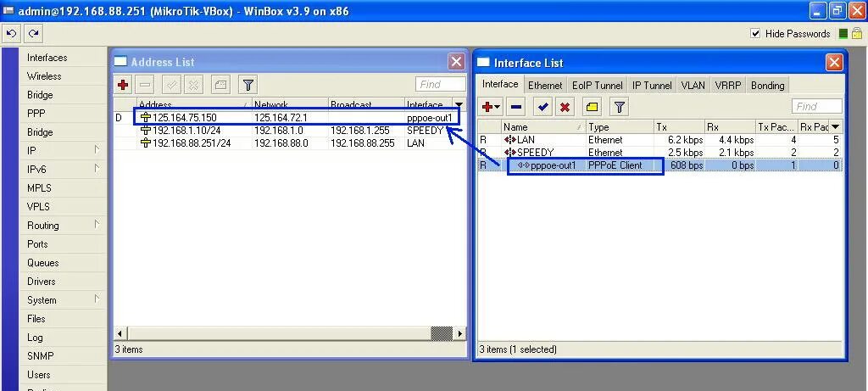
Task: Click the blue enable checkmark in Interface List
Action: point(543,107)
